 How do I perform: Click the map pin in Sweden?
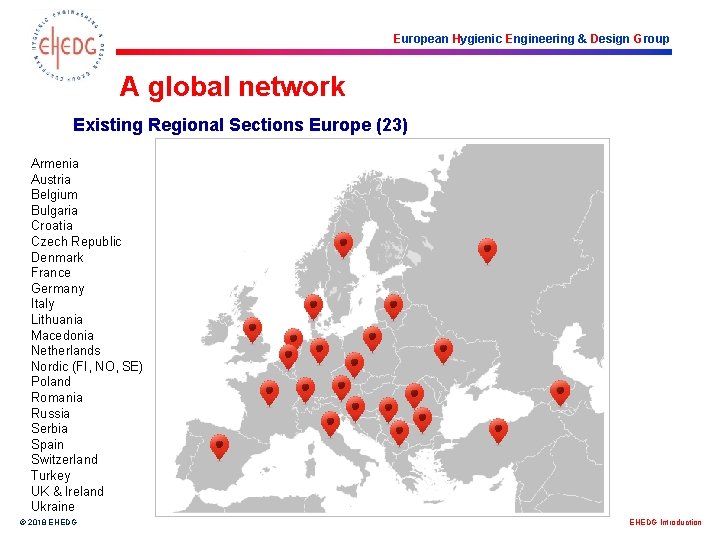(343, 245)
